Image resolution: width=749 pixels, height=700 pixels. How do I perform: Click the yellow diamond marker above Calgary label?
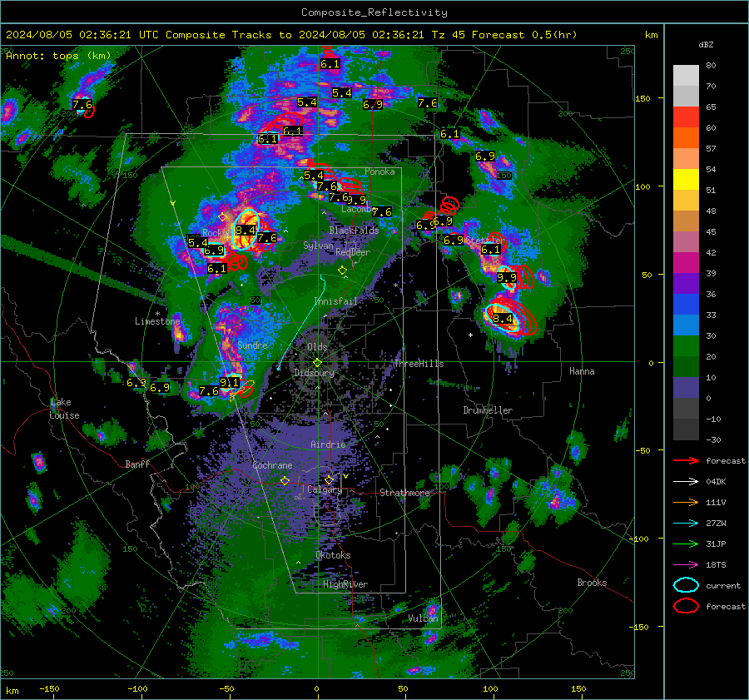coord(329,479)
